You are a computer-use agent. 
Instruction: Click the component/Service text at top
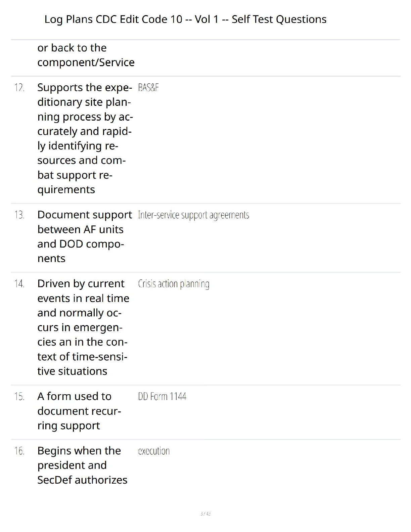(86, 62)
